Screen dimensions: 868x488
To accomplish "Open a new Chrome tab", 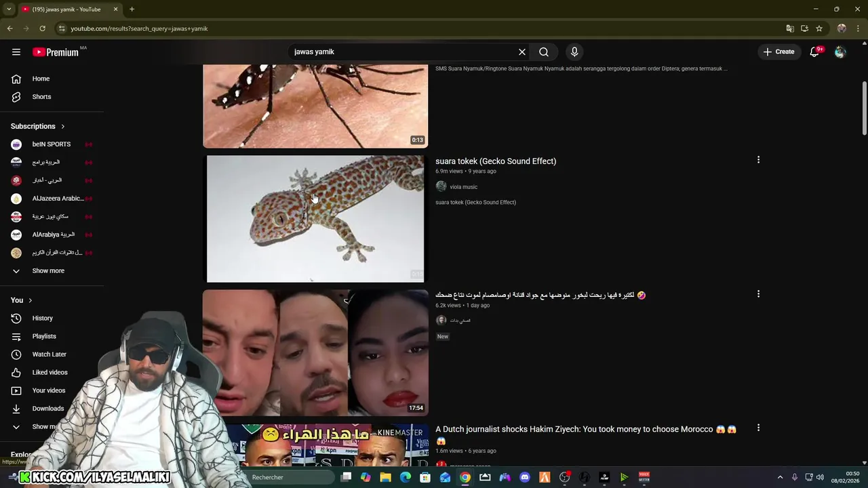I will [x=132, y=9].
